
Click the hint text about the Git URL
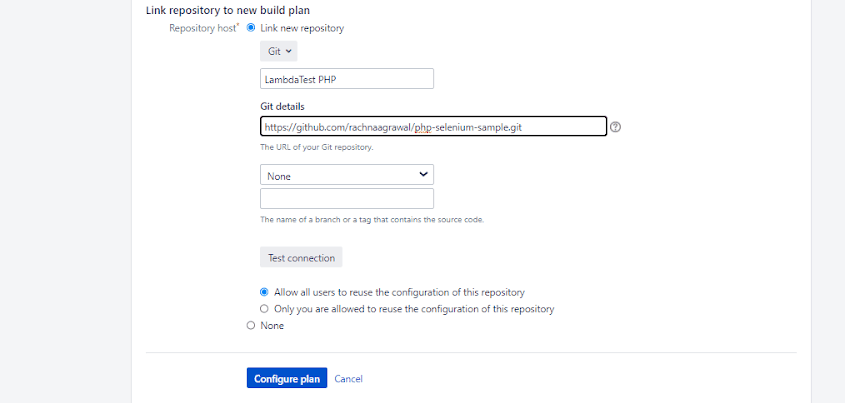click(x=317, y=148)
